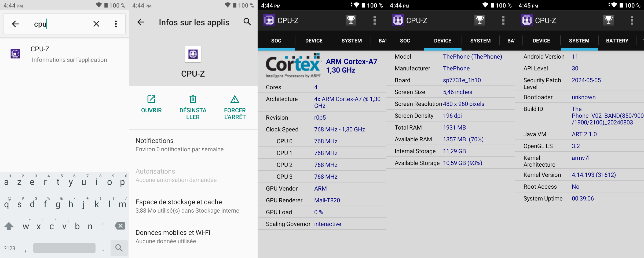This screenshot has width=644, height=258.
Task: Click the '10,59 GB (93%)' Available Storage value
Action: click(463, 163)
